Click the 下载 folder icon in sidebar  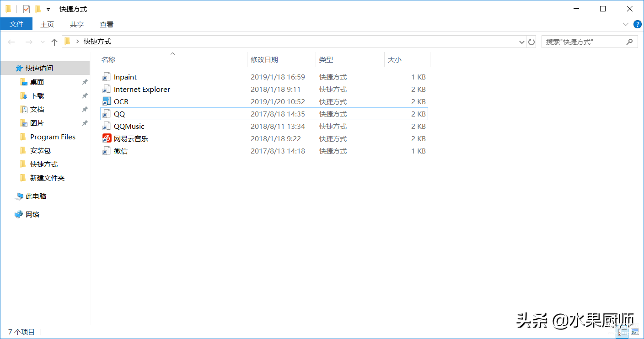[24, 95]
